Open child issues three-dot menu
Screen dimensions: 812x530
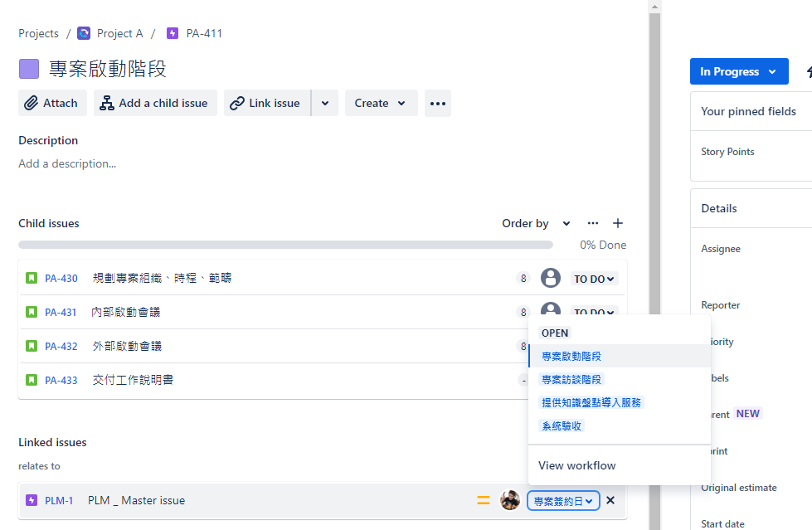click(x=593, y=223)
